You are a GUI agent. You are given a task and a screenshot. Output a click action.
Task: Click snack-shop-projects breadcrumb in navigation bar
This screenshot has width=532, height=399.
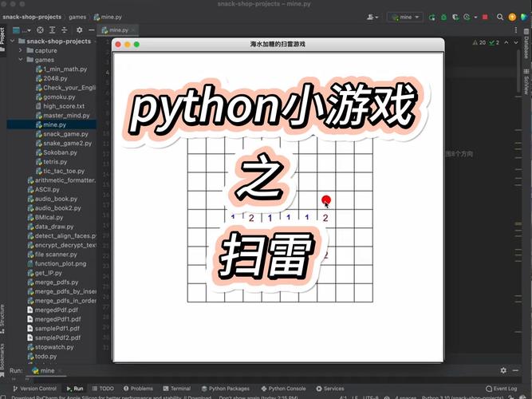tap(32, 17)
